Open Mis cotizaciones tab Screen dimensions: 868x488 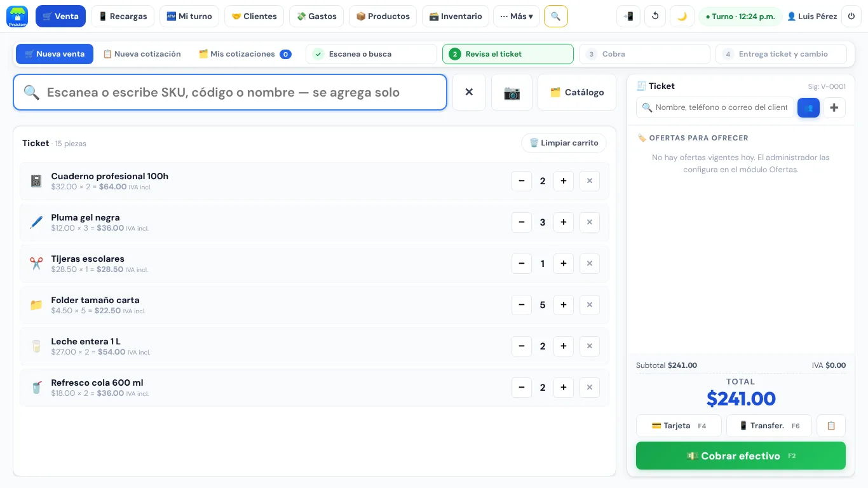245,54
